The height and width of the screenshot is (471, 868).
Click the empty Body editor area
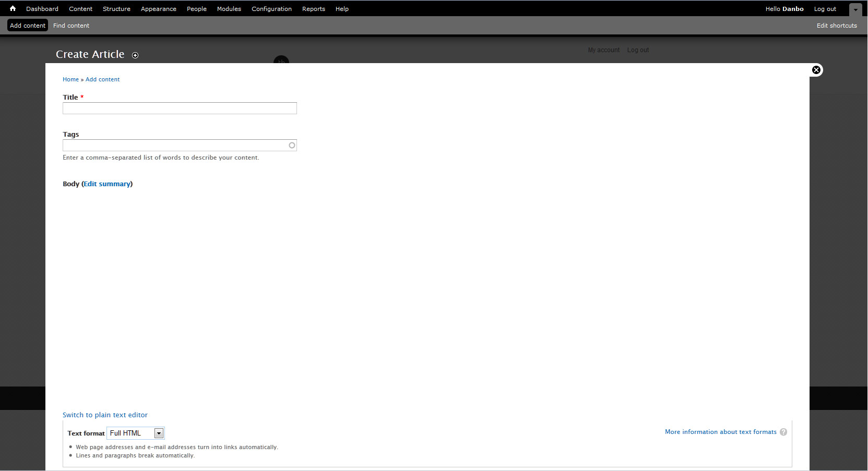[427, 299]
